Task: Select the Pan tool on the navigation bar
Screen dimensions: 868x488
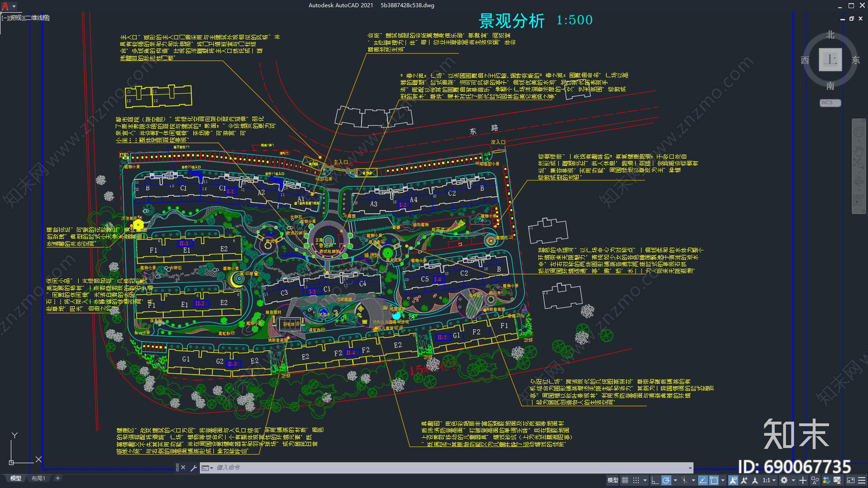Action: (x=859, y=151)
